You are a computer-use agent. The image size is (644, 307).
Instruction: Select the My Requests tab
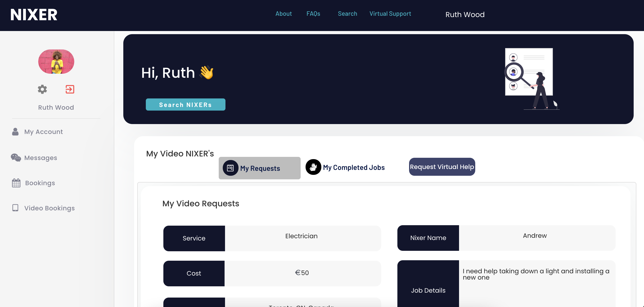[260, 168]
